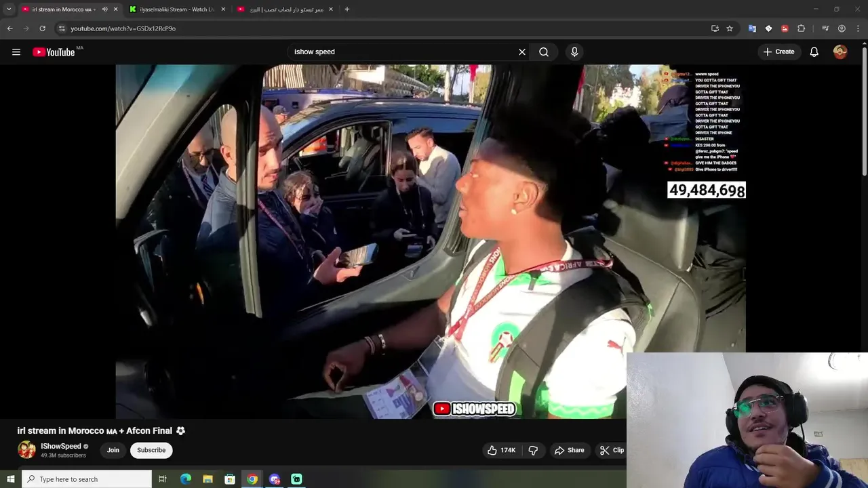Install or cast icon in address bar
Screen dimensions: 868x488
pyautogui.click(x=715, y=28)
